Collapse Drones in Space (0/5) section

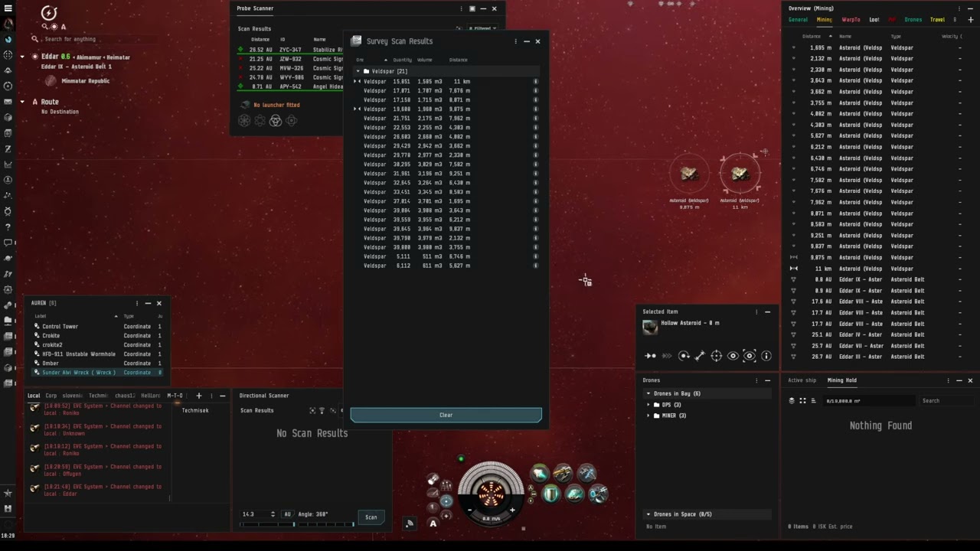648,514
